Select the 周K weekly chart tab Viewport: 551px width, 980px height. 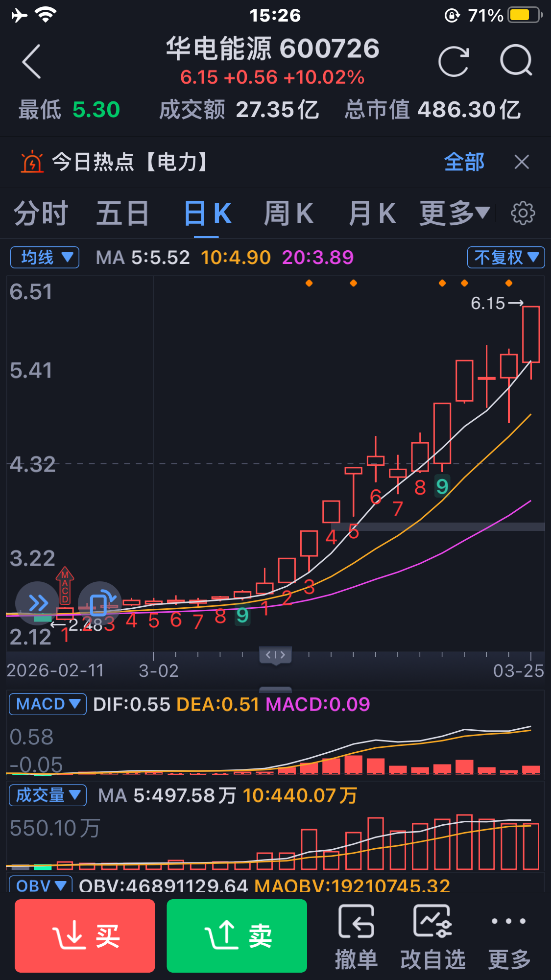click(x=288, y=214)
